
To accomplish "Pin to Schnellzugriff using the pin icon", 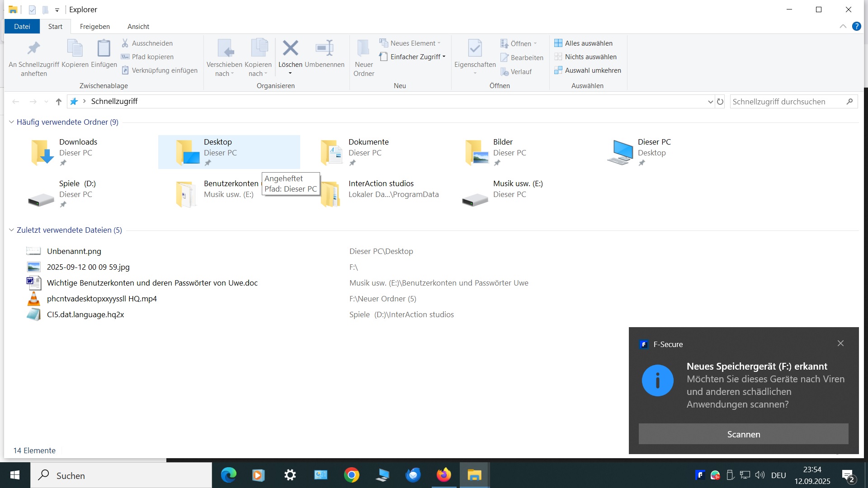I will click(x=34, y=48).
